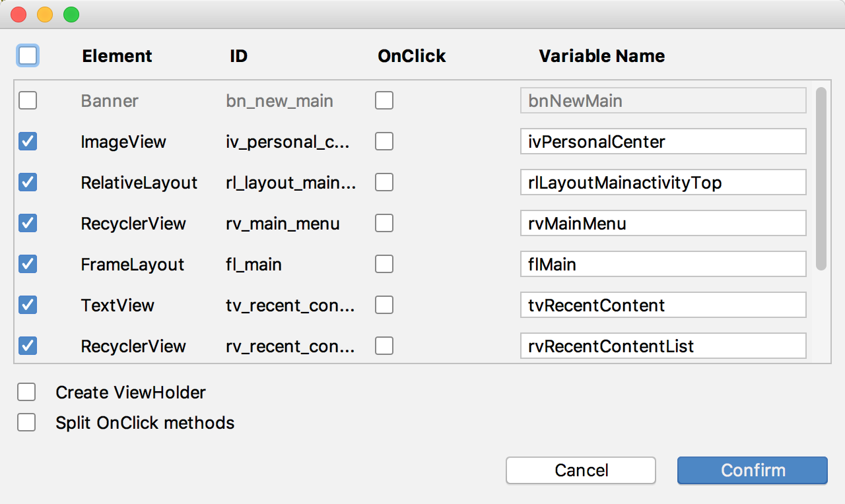
Task: Enable OnClick for the ImageView row
Action: pos(384,141)
